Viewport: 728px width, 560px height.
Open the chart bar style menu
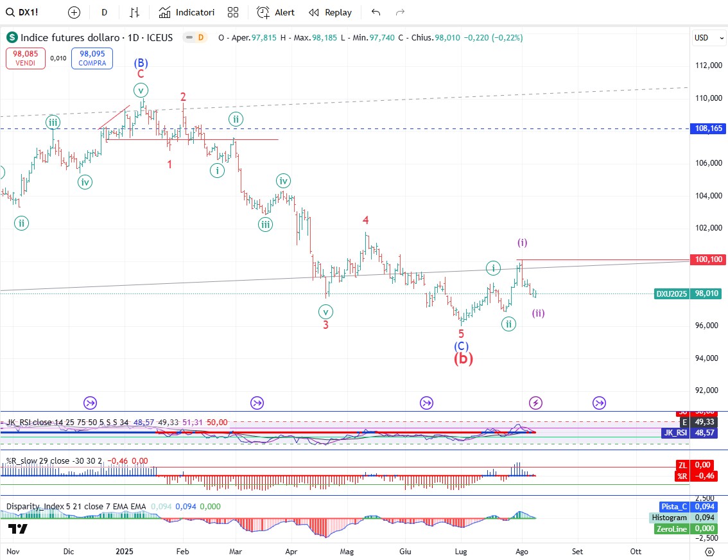tap(135, 13)
